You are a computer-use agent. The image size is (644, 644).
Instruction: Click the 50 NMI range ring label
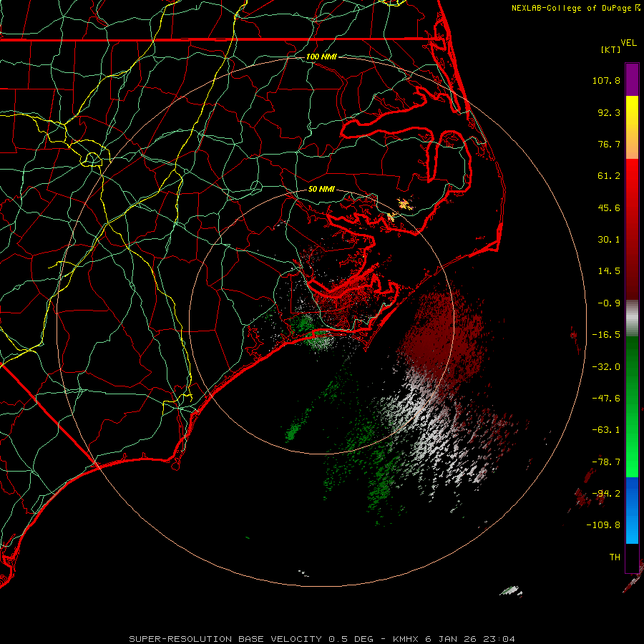(321, 190)
